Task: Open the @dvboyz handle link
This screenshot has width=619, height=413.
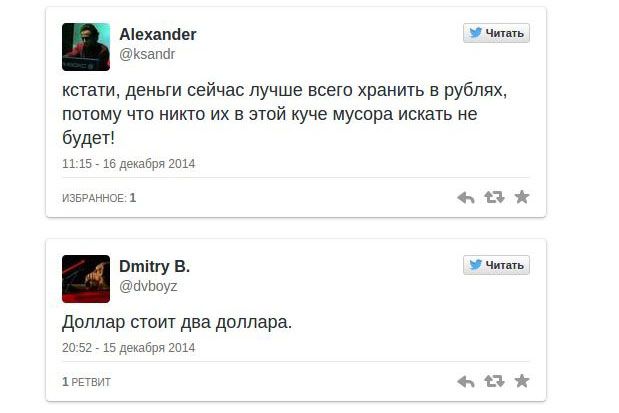Action: 147,286
